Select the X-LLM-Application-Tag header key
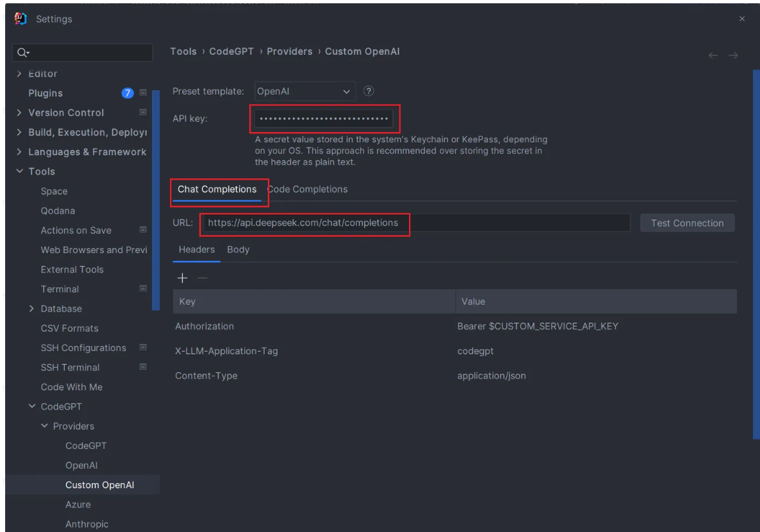 click(x=226, y=351)
